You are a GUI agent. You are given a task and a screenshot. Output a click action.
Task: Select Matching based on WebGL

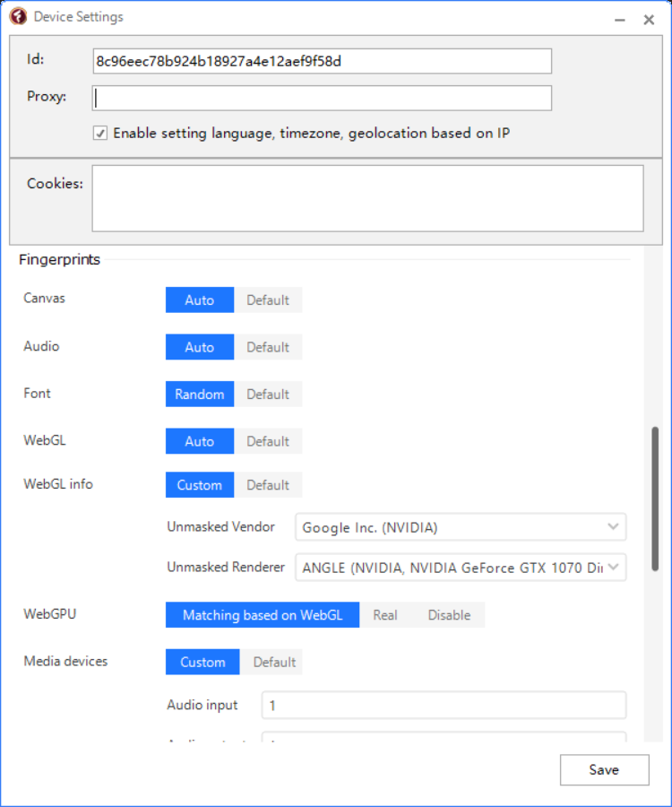(x=263, y=615)
